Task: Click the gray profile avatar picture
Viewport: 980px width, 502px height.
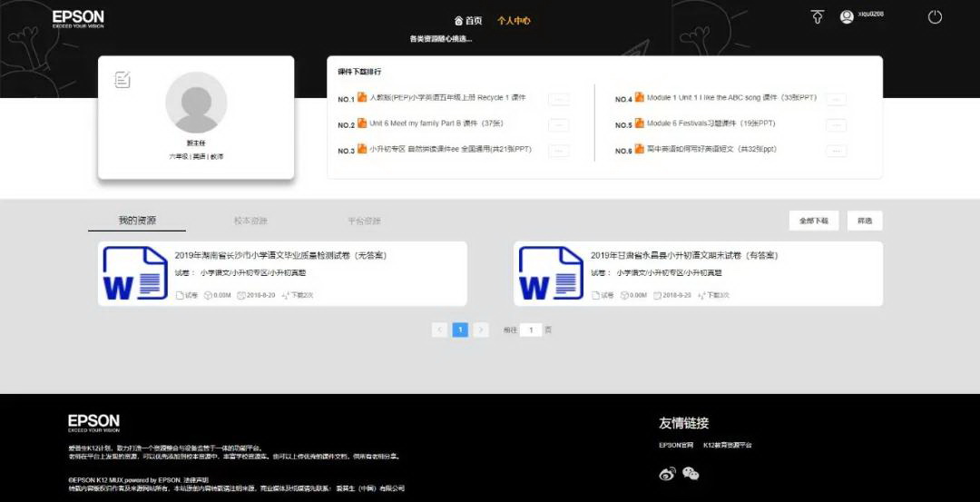Action: [x=196, y=103]
